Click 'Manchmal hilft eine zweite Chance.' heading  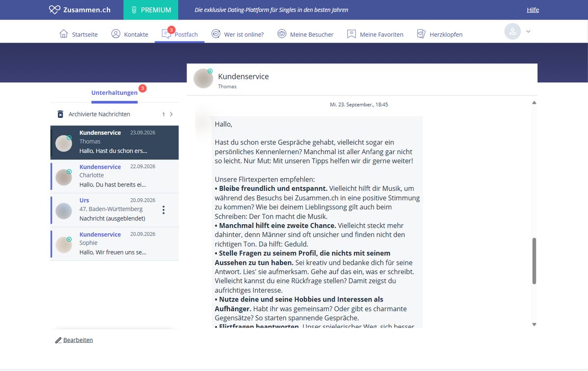[x=277, y=226]
